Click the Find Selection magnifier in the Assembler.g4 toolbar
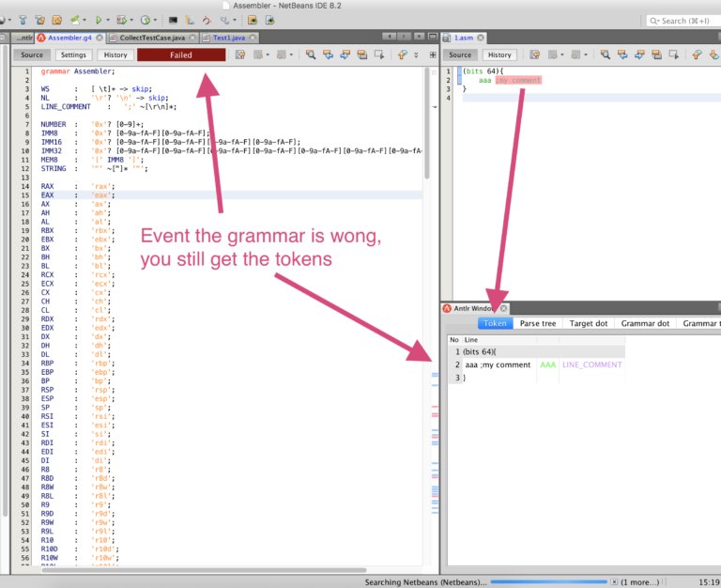The height and width of the screenshot is (588, 721). coord(311,54)
